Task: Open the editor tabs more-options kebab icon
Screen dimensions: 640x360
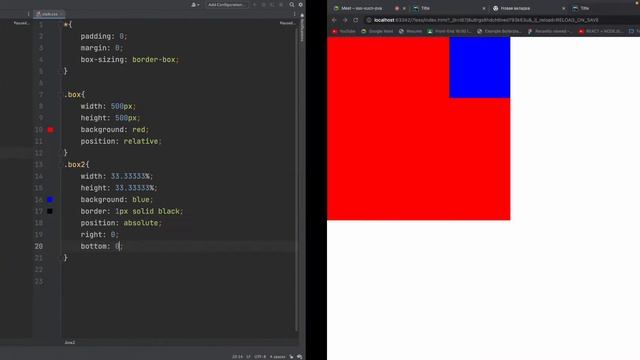Action: [294, 14]
